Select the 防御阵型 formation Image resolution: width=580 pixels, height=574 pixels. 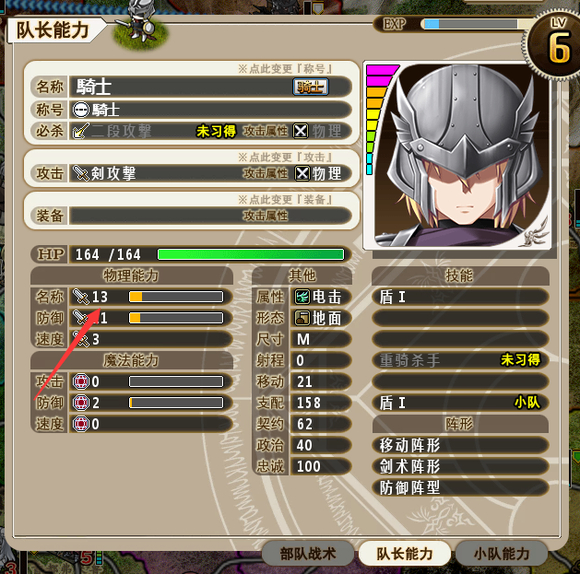pyautogui.click(x=460, y=487)
